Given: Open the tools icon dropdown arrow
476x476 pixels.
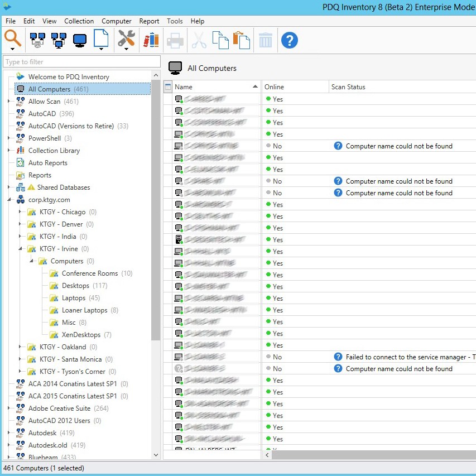Looking at the screenshot, I should (126, 49).
